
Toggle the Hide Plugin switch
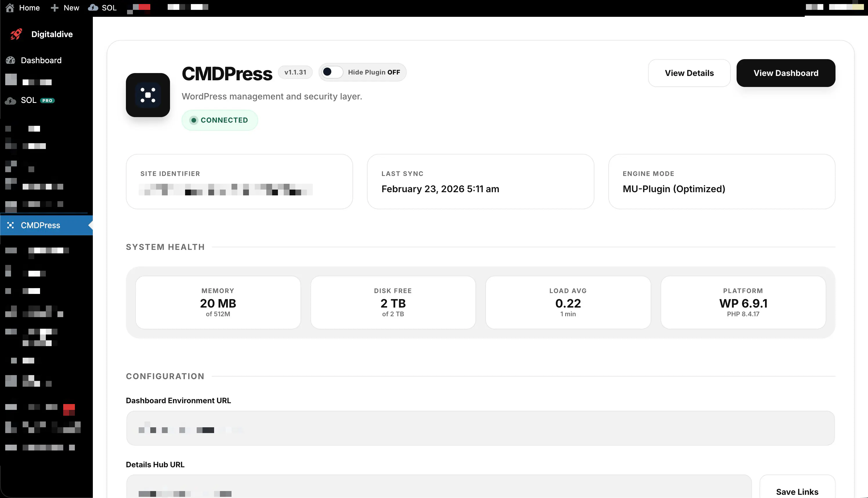[332, 72]
